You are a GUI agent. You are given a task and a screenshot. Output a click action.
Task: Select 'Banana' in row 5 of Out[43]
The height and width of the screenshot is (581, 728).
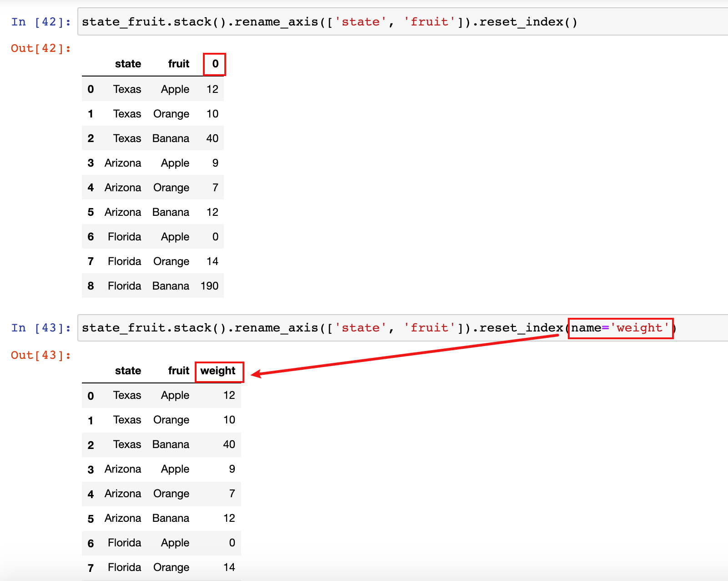tap(171, 518)
